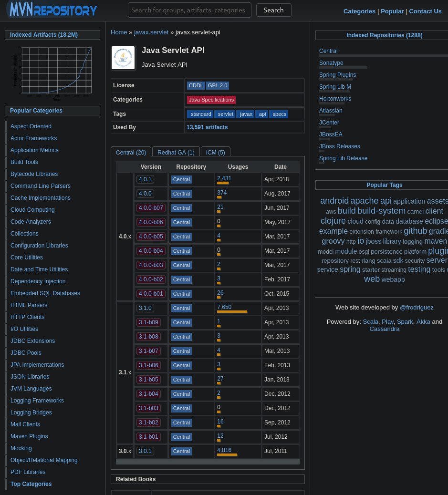Open version 4.0.1
This screenshot has height=495, width=448.
[145, 179]
